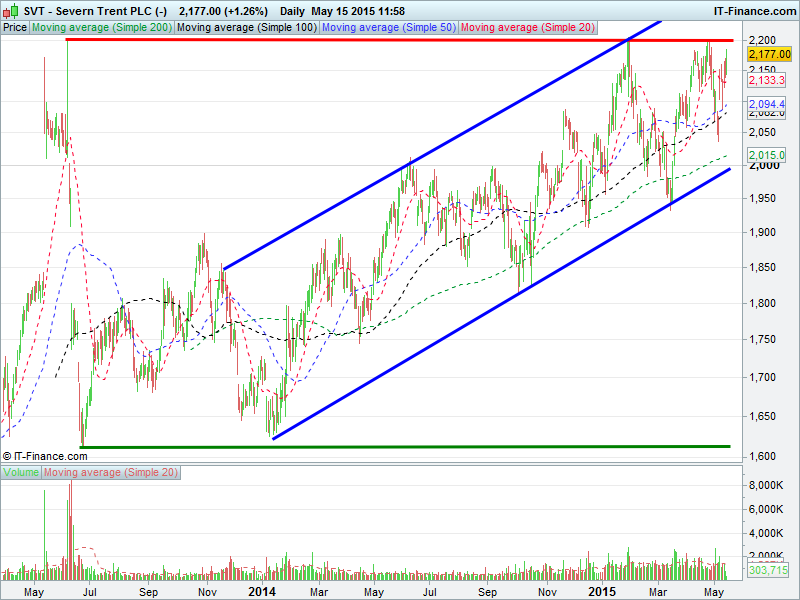Click the 2,200 price axis label
The image size is (800, 600).
tap(762, 40)
